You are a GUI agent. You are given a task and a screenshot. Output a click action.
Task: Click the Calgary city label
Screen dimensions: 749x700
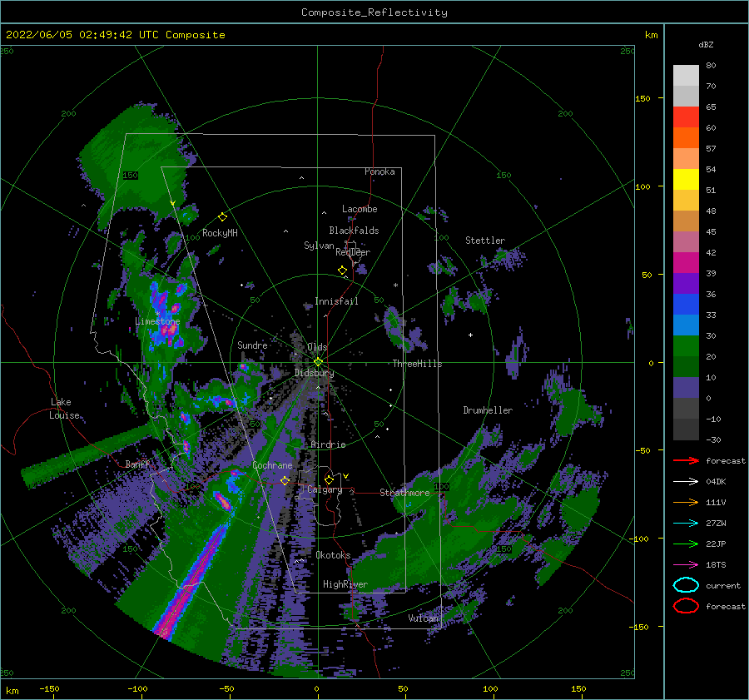click(x=325, y=489)
